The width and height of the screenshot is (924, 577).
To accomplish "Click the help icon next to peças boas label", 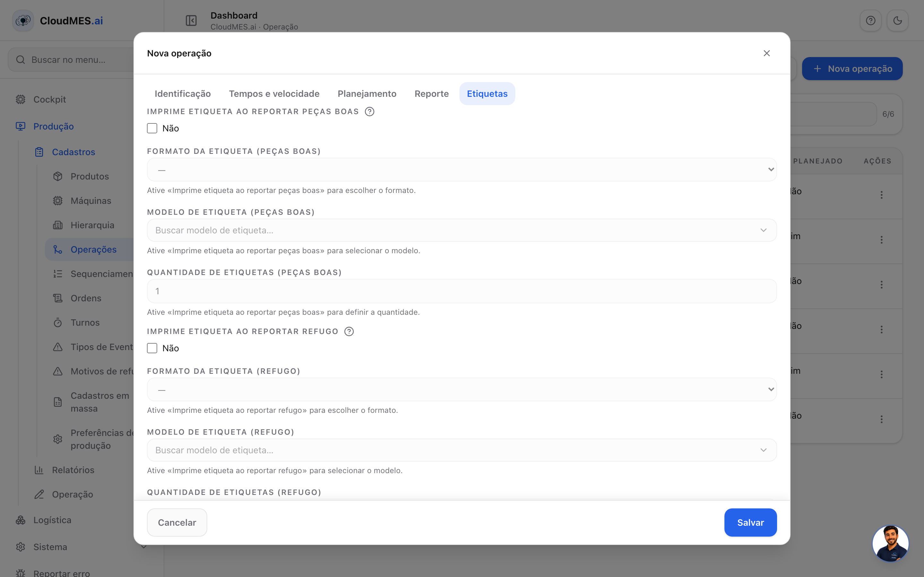I will pyautogui.click(x=369, y=112).
